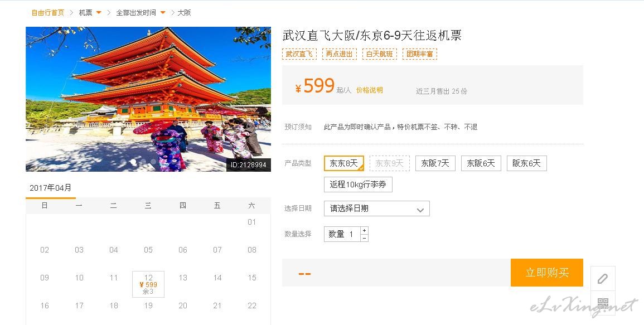Click the 两点进出 tag
This screenshot has height=325, width=644.
(339, 54)
